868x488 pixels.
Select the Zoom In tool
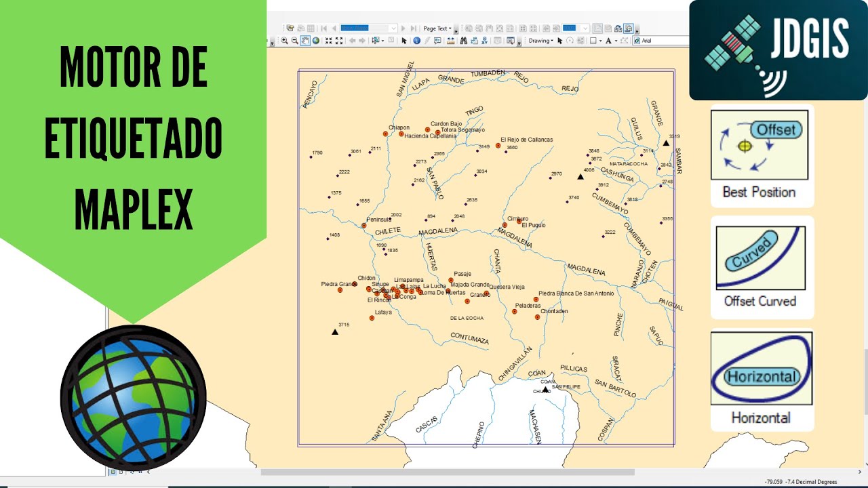[x=284, y=41]
